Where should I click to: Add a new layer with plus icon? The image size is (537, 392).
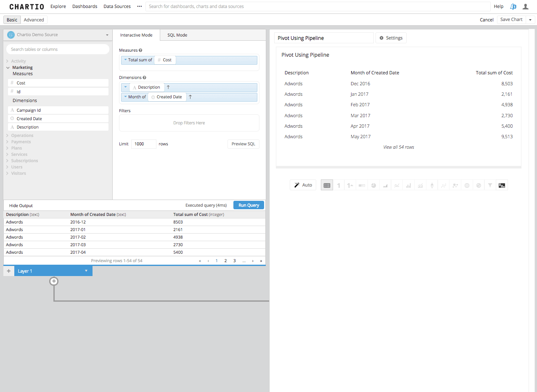pos(8,271)
